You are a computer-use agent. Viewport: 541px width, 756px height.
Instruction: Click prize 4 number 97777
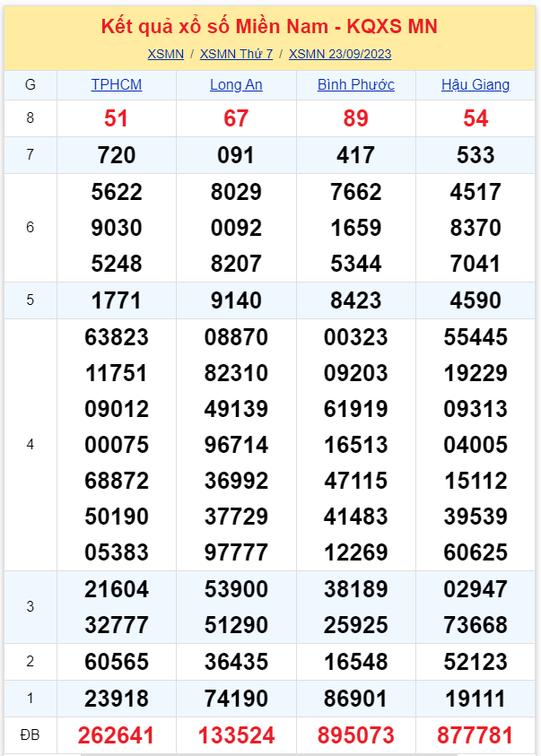click(x=236, y=552)
